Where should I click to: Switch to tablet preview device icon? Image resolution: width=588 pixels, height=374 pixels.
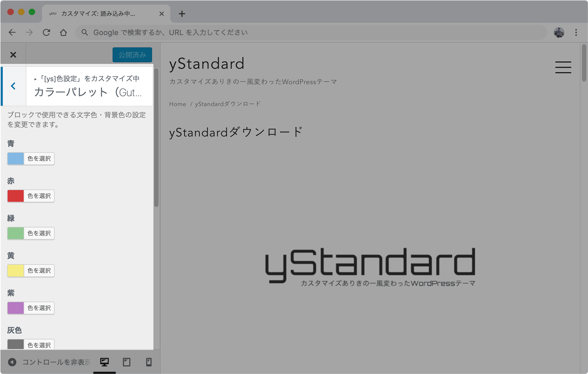coord(127,362)
